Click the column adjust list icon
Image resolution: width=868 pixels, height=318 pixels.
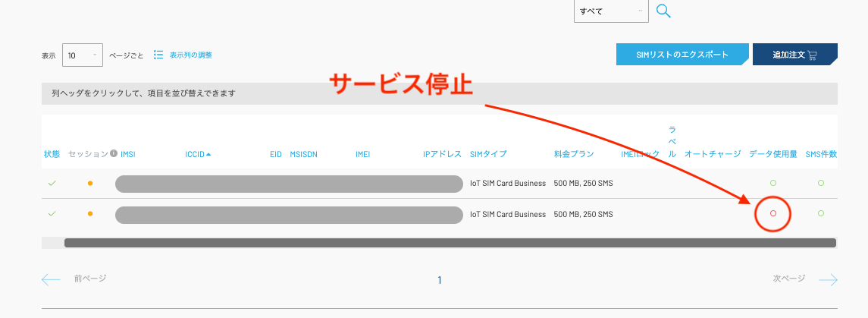click(158, 55)
